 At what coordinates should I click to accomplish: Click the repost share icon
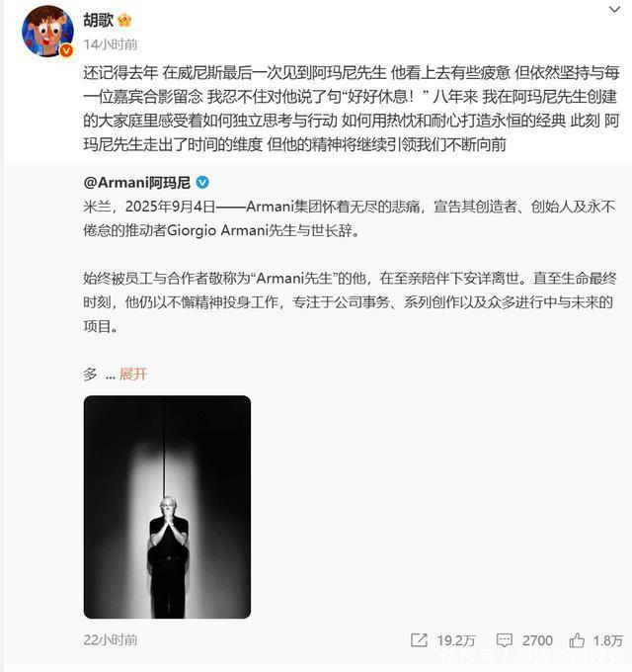click(419, 640)
